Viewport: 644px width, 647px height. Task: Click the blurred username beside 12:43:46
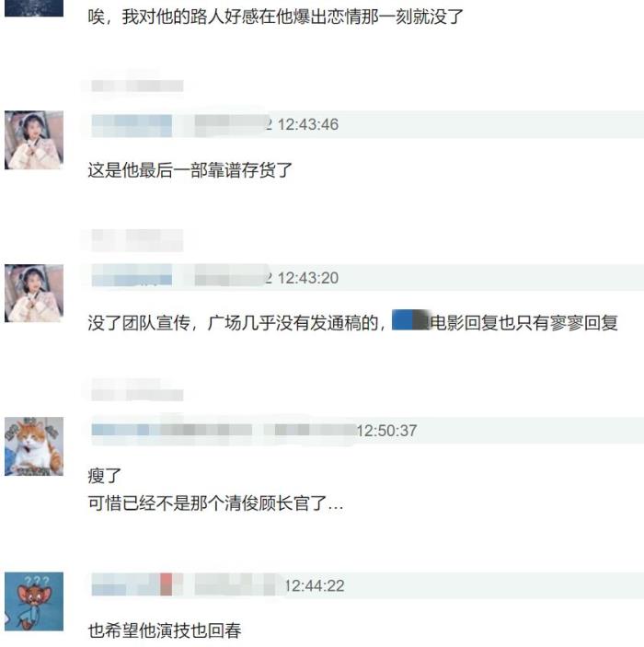click(132, 125)
